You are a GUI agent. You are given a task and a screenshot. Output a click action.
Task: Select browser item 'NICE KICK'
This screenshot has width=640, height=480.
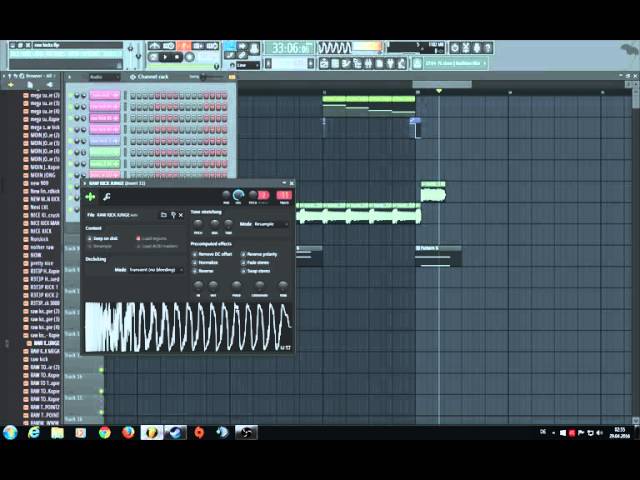click(41, 231)
